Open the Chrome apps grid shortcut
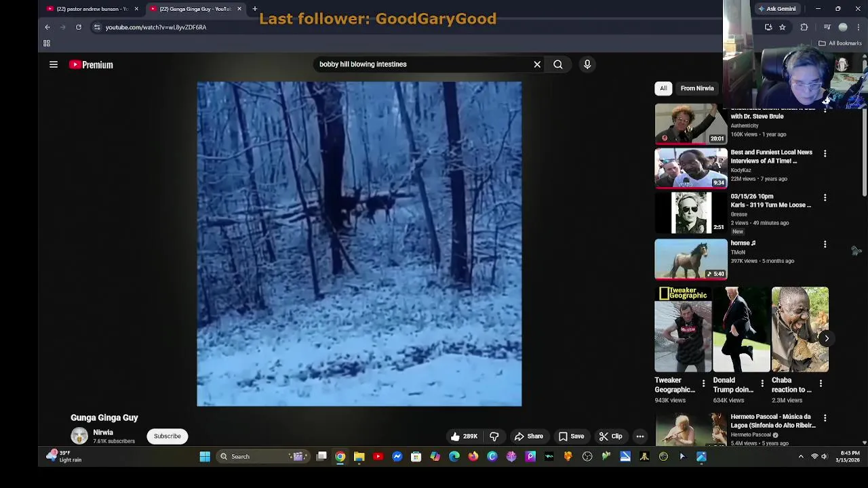 47,43
